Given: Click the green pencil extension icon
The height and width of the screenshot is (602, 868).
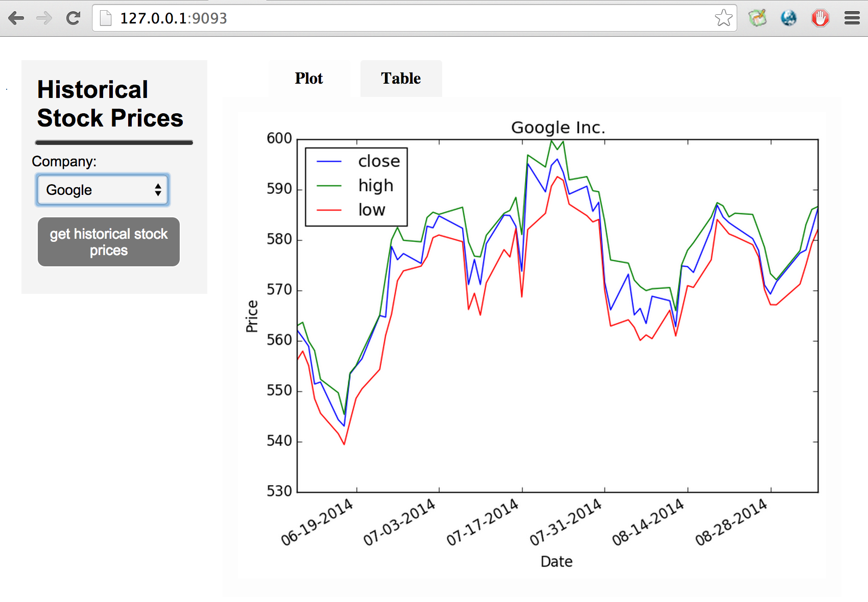Looking at the screenshot, I should pyautogui.click(x=758, y=18).
